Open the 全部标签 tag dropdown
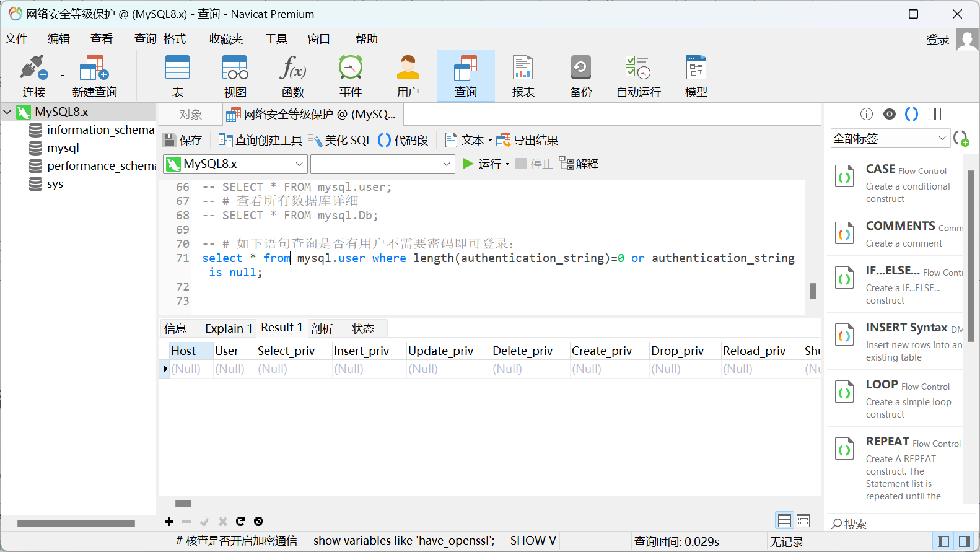 pos(890,138)
